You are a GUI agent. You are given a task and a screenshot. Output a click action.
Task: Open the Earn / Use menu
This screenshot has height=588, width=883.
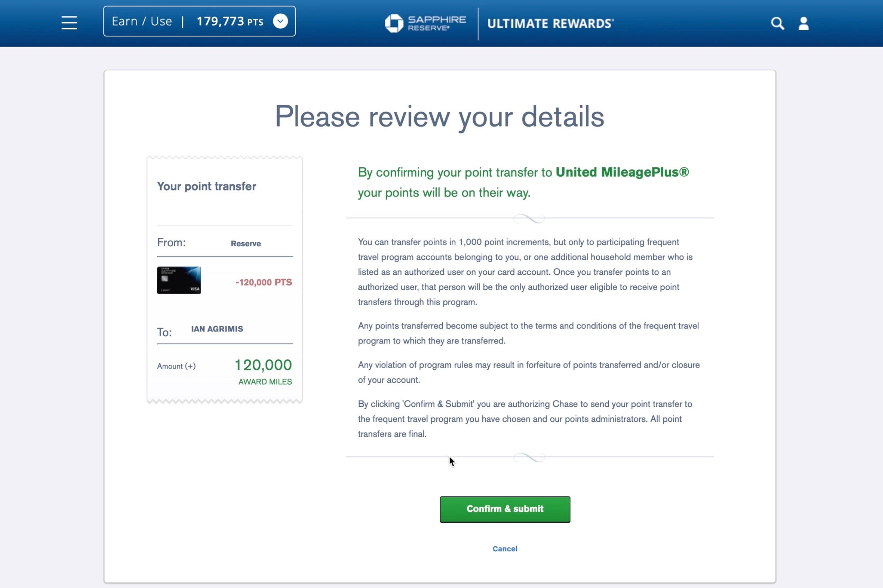(142, 21)
